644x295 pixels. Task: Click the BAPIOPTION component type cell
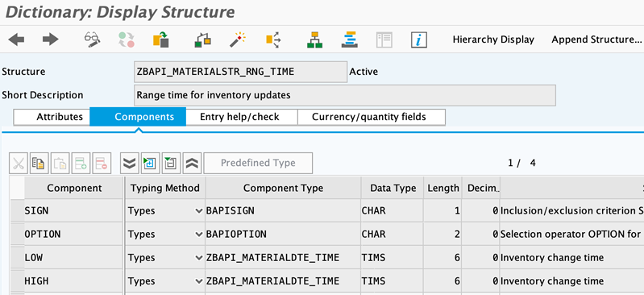pos(283,235)
